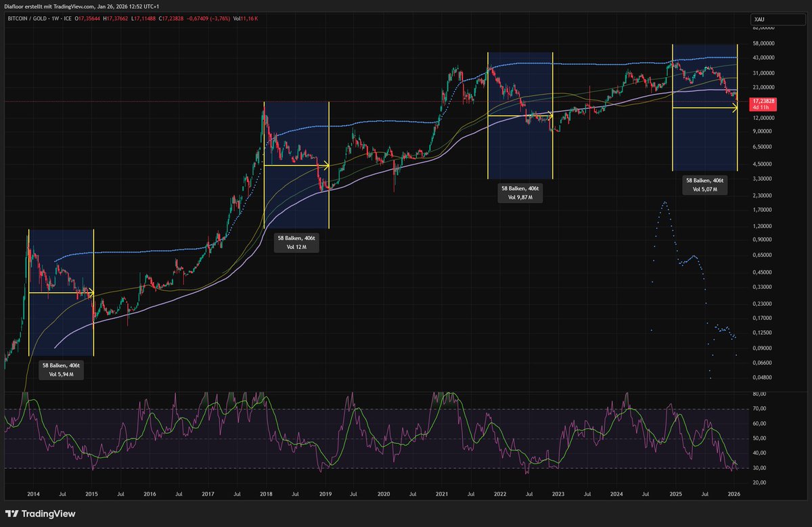Click the 58,00000 price scale label

[x=763, y=43]
